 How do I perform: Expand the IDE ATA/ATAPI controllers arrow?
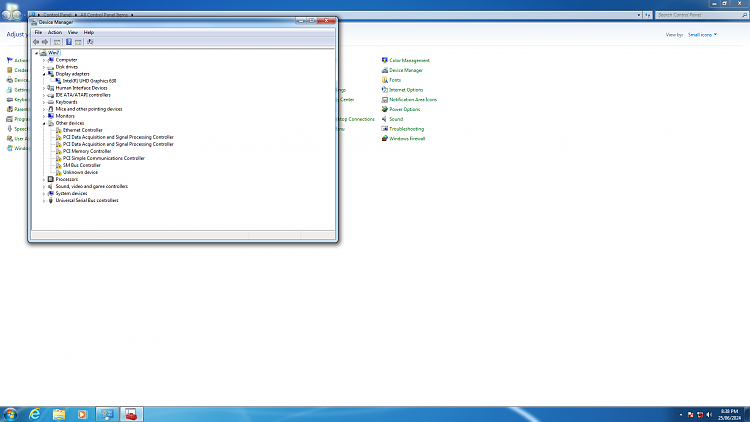tap(44, 95)
